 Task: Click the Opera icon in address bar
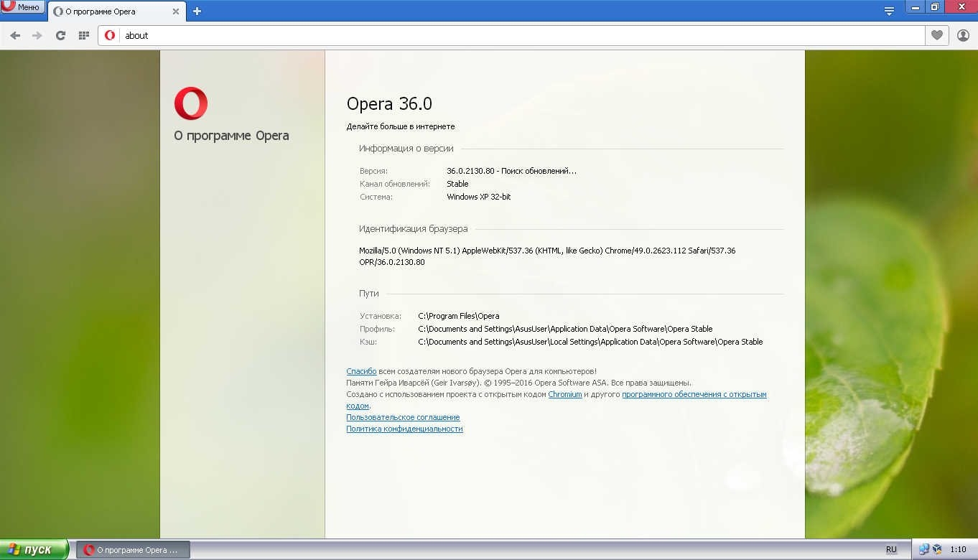coord(110,35)
